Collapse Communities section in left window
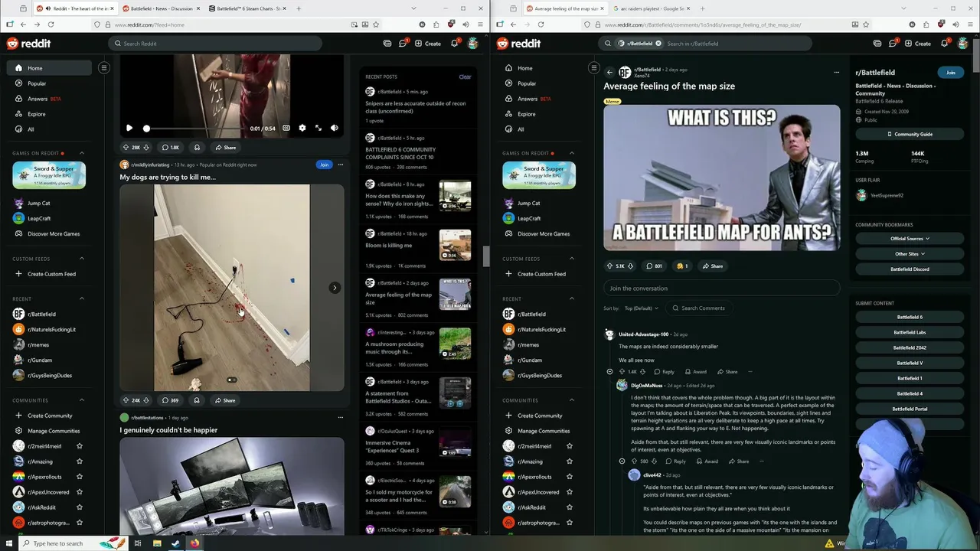Image resolution: width=980 pixels, height=551 pixels. [x=82, y=400]
